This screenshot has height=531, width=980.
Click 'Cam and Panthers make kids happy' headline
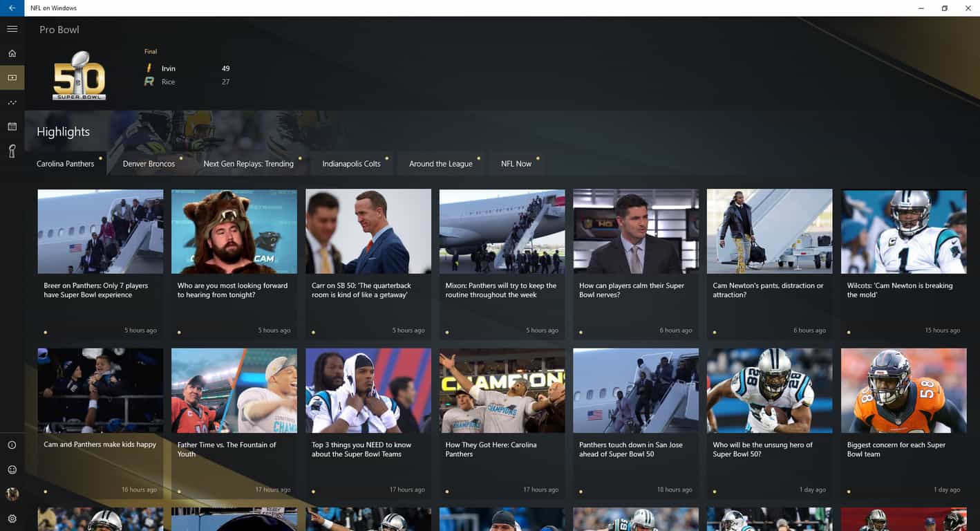pos(100,445)
